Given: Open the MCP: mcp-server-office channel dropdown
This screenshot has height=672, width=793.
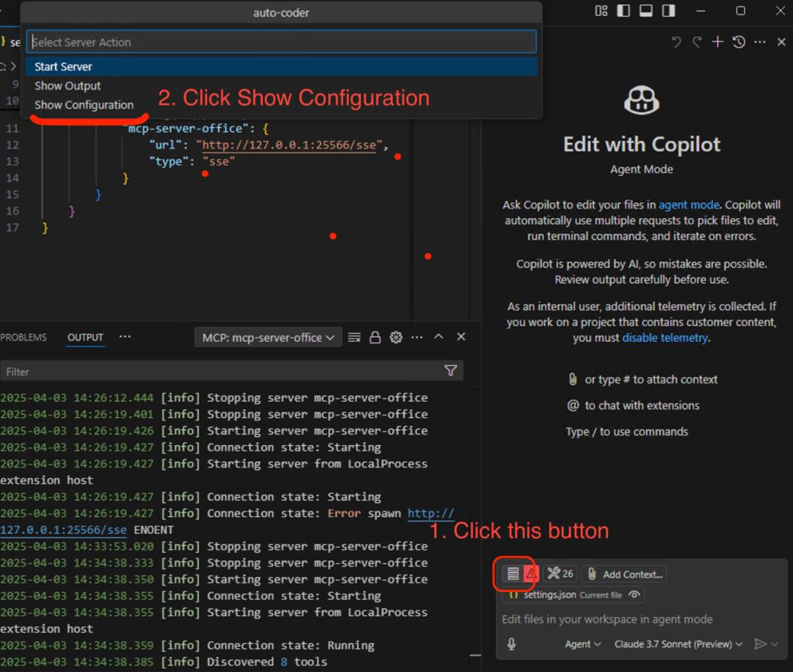Looking at the screenshot, I should tap(268, 337).
